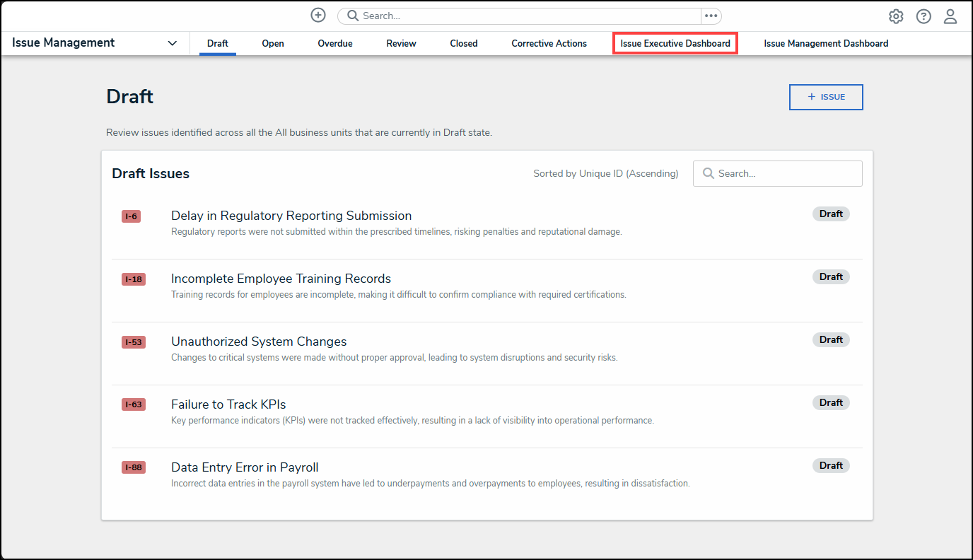973x560 pixels.
Task: Click the magnifier icon in Draft Issues search
Action: coord(709,173)
